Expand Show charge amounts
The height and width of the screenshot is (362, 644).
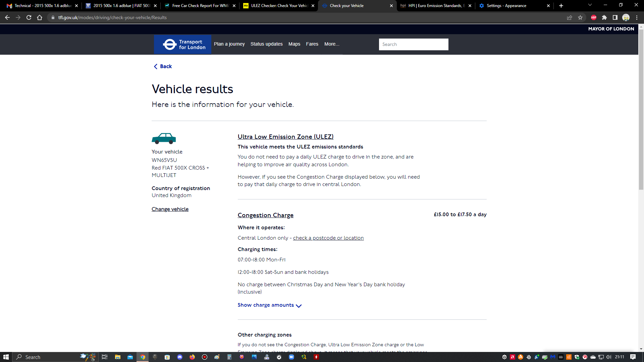coord(270,305)
